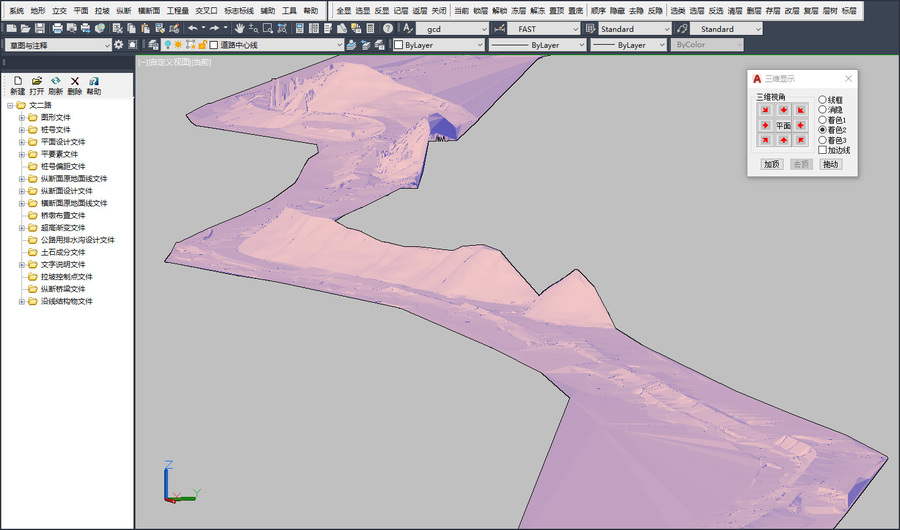Screen dimensions: 900x530
Task: Select the 土石成分文件 folder
Action: 63,252
